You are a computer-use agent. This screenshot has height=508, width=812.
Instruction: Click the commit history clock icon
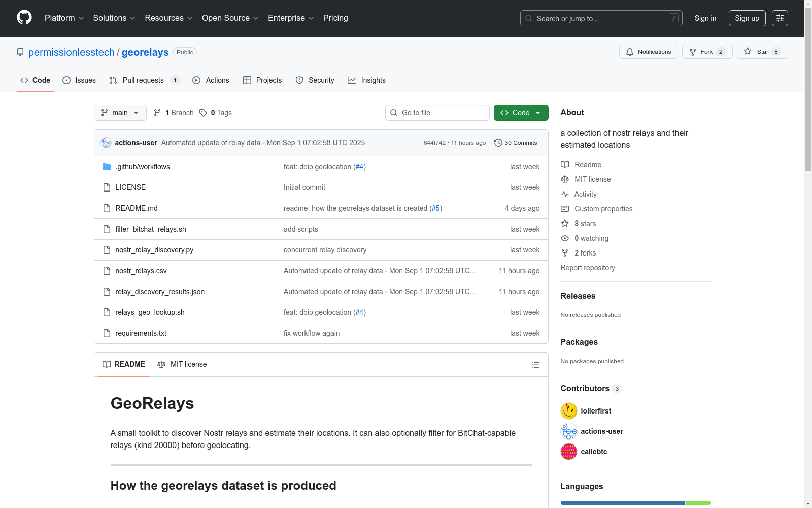click(x=498, y=143)
